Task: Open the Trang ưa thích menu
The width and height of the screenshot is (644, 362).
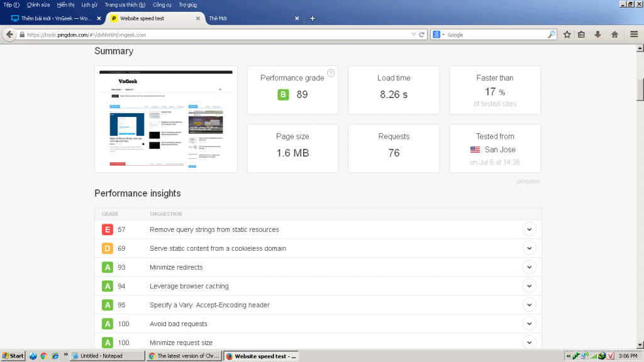Action: point(125,5)
